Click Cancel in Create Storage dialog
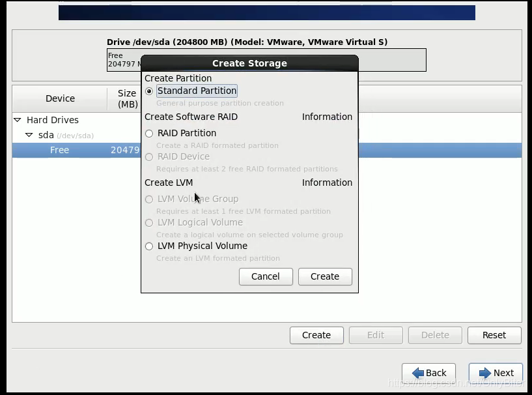 click(266, 276)
